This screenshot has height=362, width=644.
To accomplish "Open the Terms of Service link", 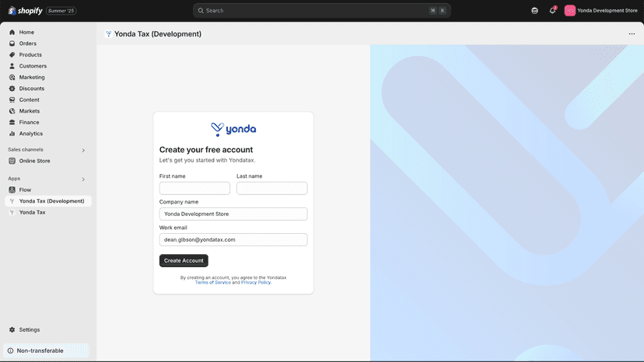I will (213, 283).
